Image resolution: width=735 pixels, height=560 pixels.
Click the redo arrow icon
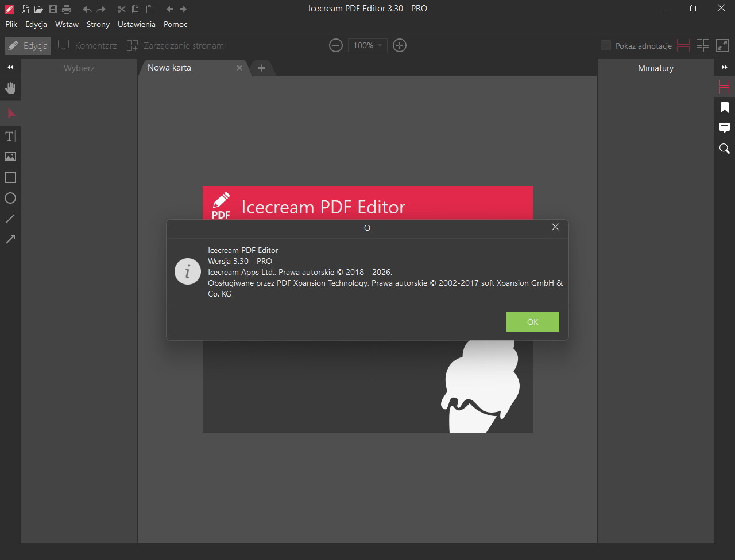click(x=101, y=9)
